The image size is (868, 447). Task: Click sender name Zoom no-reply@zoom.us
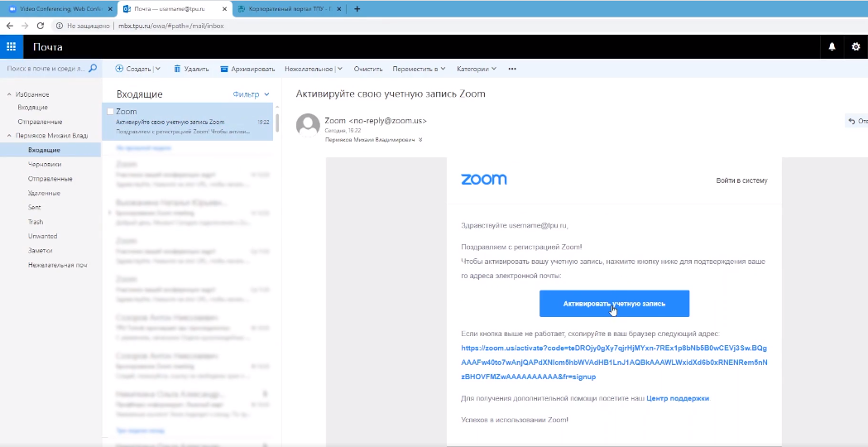(x=376, y=120)
